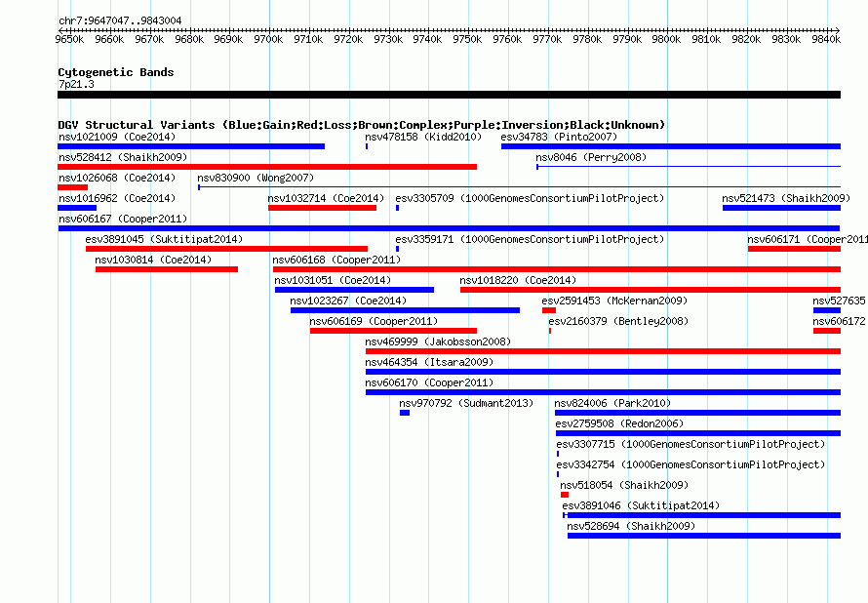The height and width of the screenshot is (603, 868).
Task: Click the 9750k ruler tick label
Action: point(467,39)
